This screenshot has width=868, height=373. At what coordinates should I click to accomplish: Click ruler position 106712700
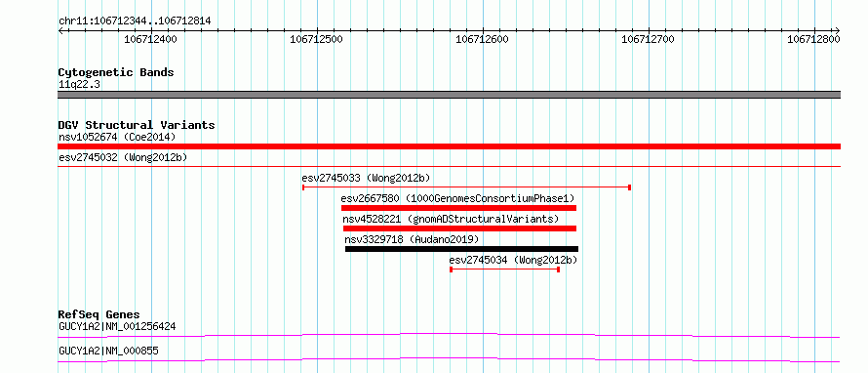(649, 39)
